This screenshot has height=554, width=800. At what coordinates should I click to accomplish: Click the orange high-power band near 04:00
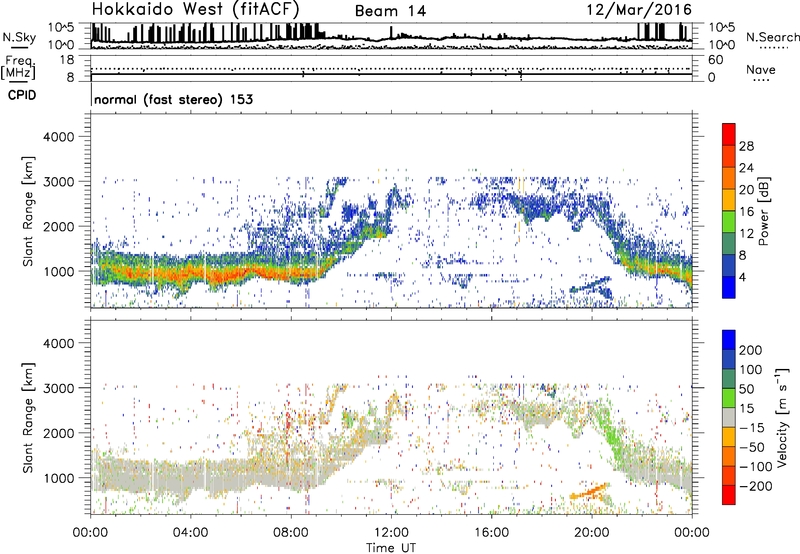click(214, 274)
